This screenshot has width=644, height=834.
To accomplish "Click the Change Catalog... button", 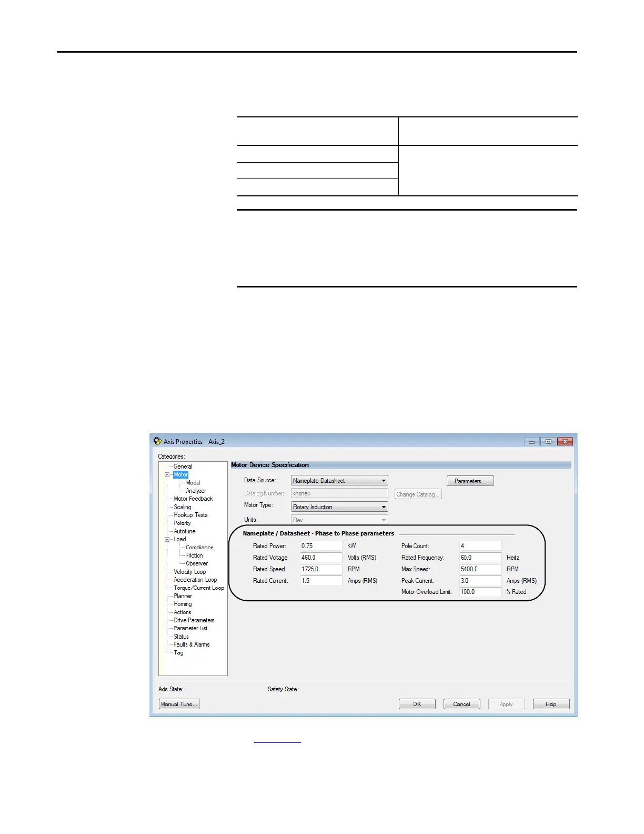I will click(418, 494).
